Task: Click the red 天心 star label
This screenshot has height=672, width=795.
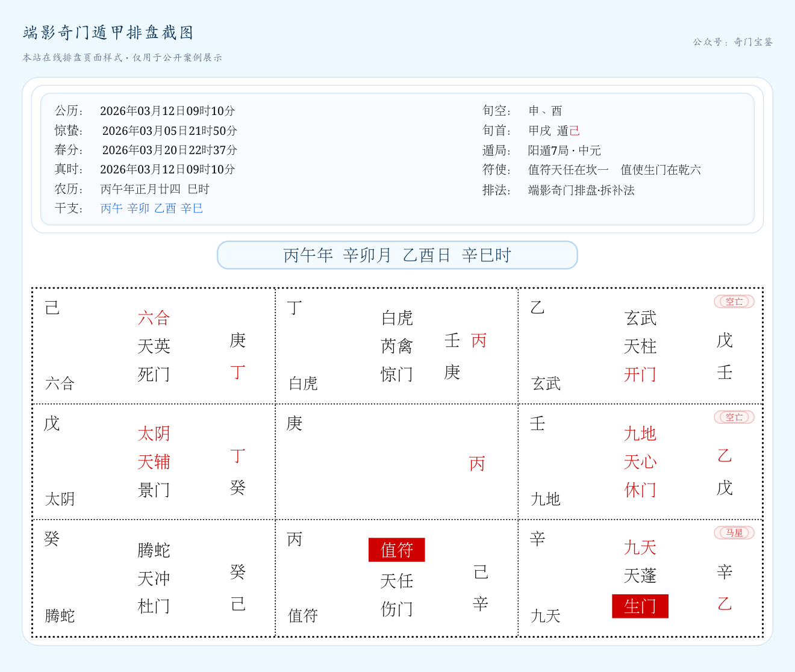Action: coord(640,462)
